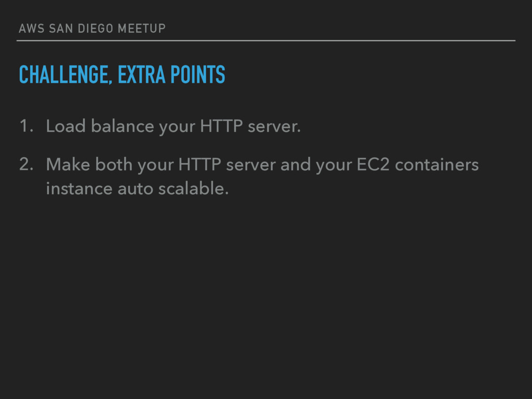This screenshot has width=532, height=399.
Task: Click the word POINTS in the title
Action: [x=198, y=75]
